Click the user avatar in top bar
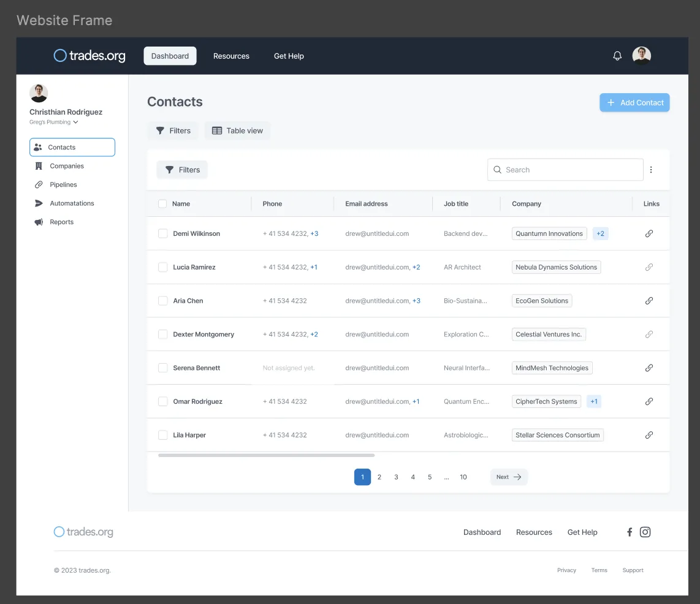 pyautogui.click(x=642, y=56)
